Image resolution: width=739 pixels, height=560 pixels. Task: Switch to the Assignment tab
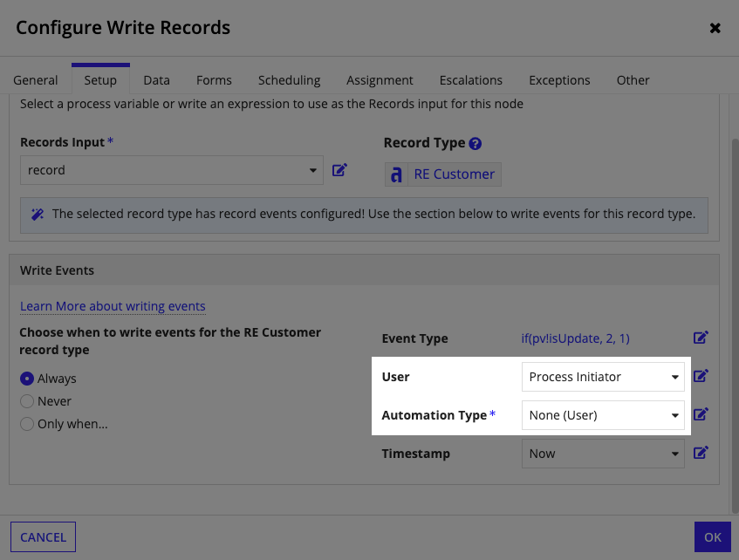click(380, 80)
